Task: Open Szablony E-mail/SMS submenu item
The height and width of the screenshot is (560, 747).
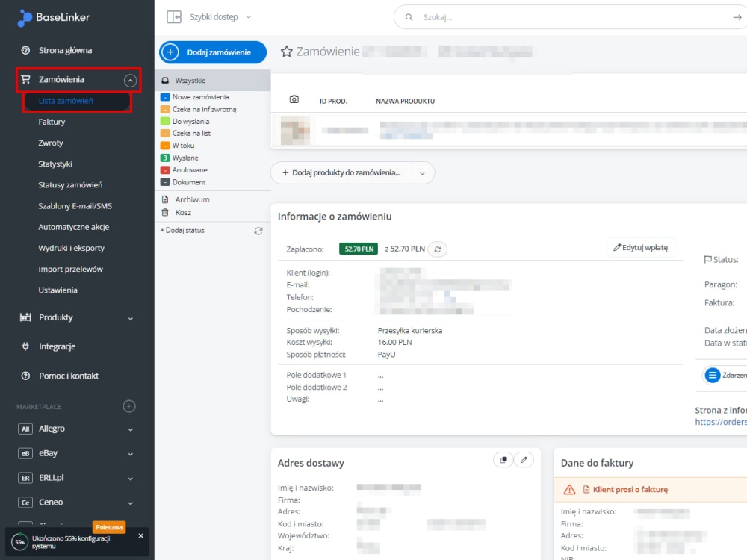Action: pos(75,206)
